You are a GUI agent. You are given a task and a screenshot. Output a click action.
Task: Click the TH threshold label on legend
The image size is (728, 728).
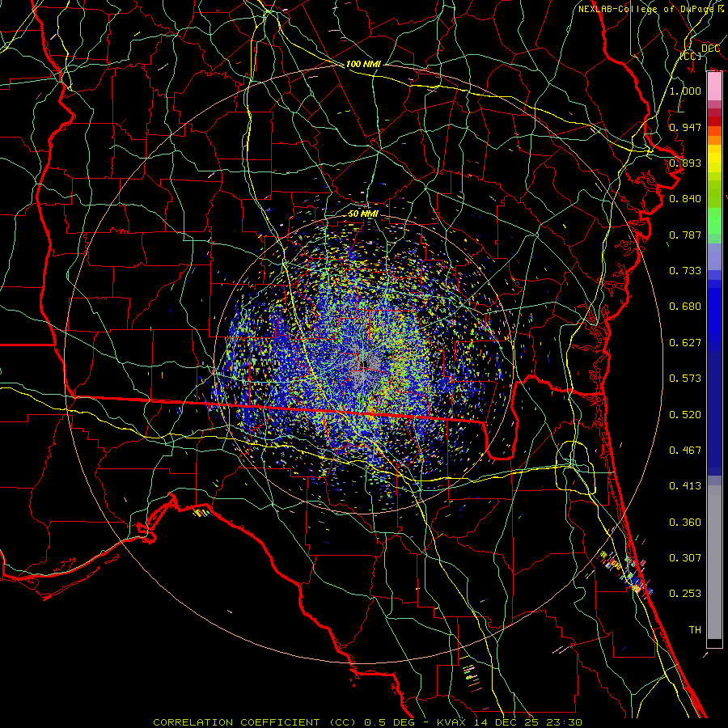(x=695, y=630)
